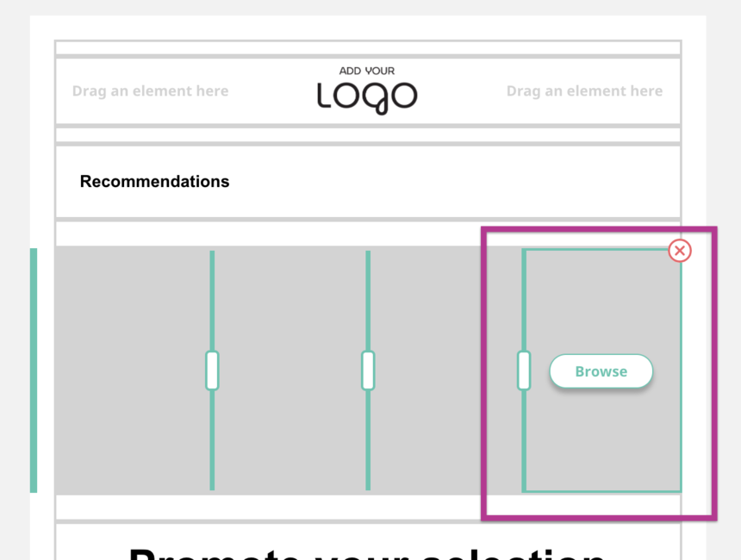Click the middle column resize handle
The height and width of the screenshot is (560, 741).
pyautogui.click(x=368, y=370)
